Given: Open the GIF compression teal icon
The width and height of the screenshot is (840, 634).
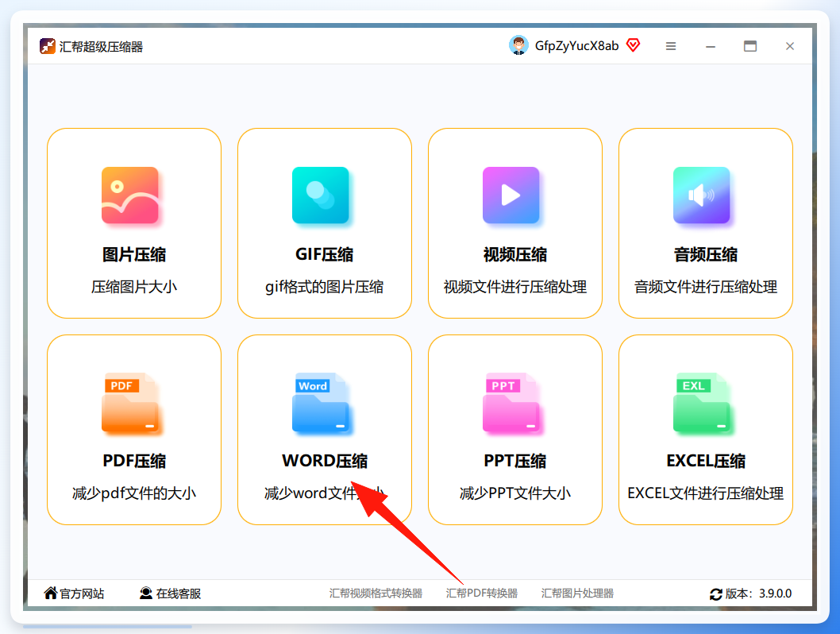Looking at the screenshot, I should coord(320,195).
